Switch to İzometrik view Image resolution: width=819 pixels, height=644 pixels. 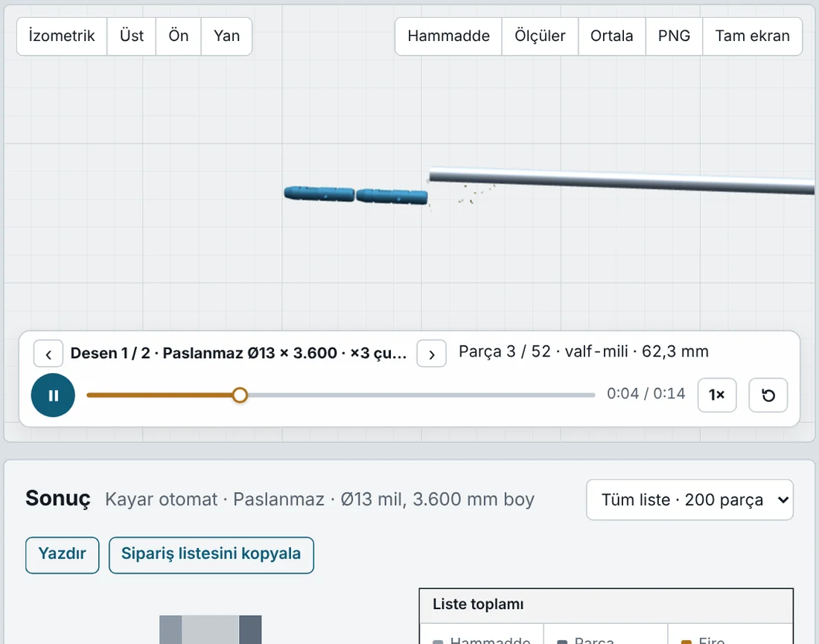(x=62, y=36)
